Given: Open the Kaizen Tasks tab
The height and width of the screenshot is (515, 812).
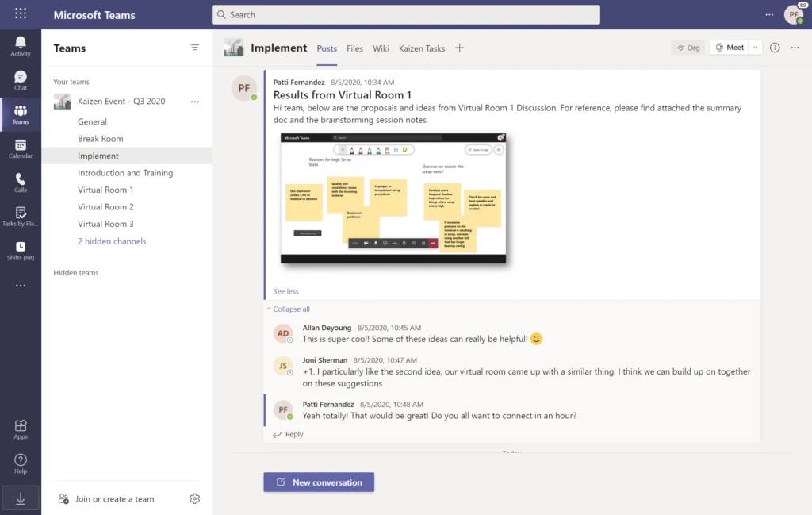Looking at the screenshot, I should point(421,48).
